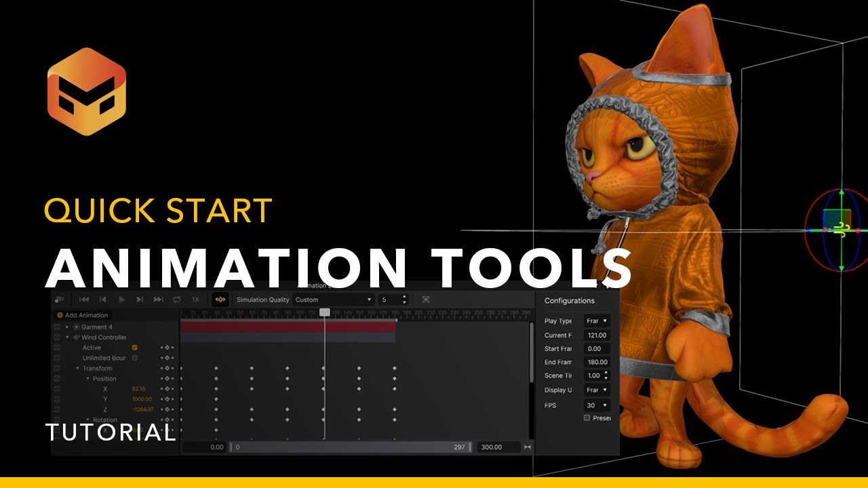Select the Y position value 1000.00
Screen dimensions: 868x488
click(142, 399)
